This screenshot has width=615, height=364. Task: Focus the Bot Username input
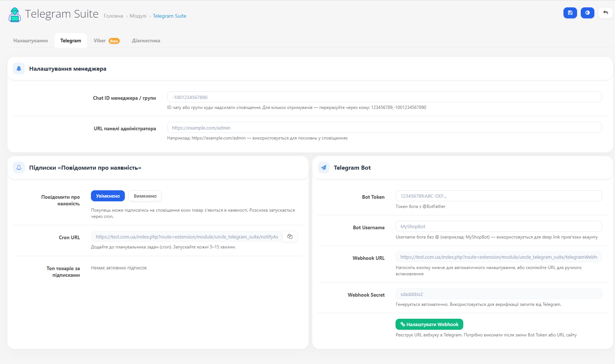(x=499, y=226)
